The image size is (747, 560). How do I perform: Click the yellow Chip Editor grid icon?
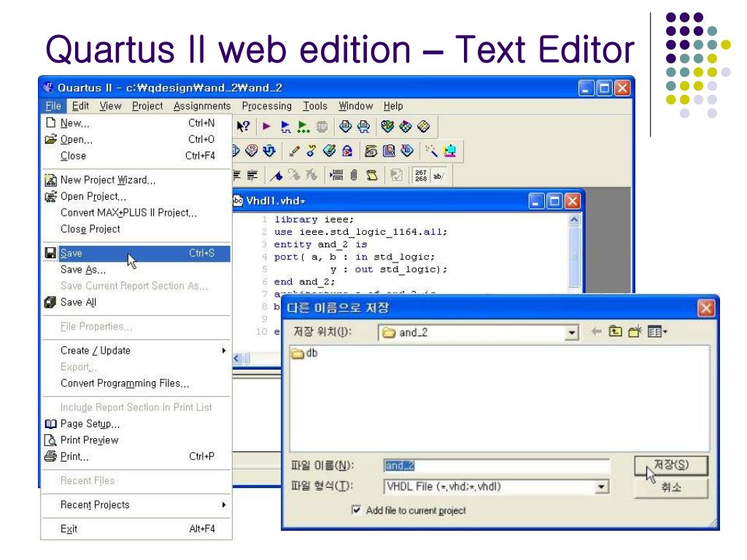click(424, 126)
